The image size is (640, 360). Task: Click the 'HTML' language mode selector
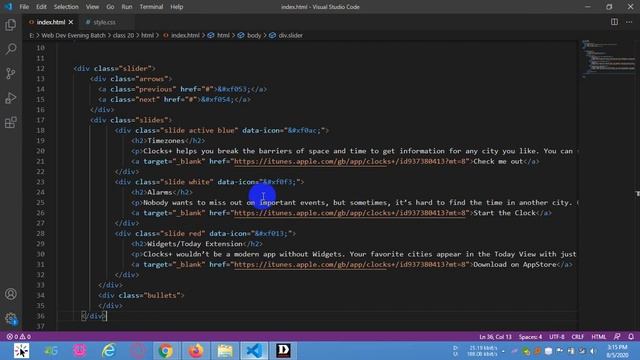tap(599, 337)
